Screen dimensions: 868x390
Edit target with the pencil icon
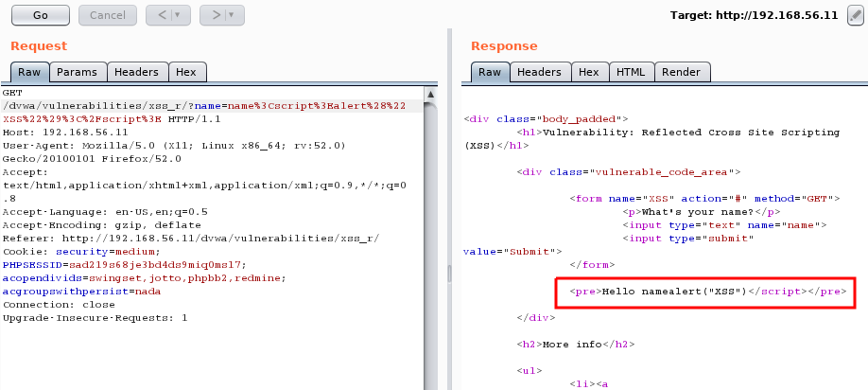(x=855, y=15)
